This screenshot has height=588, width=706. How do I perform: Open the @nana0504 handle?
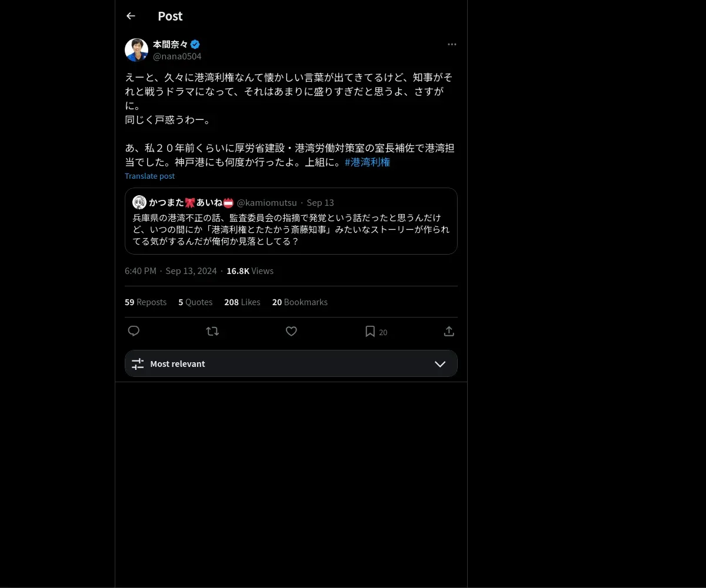[177, 56]
